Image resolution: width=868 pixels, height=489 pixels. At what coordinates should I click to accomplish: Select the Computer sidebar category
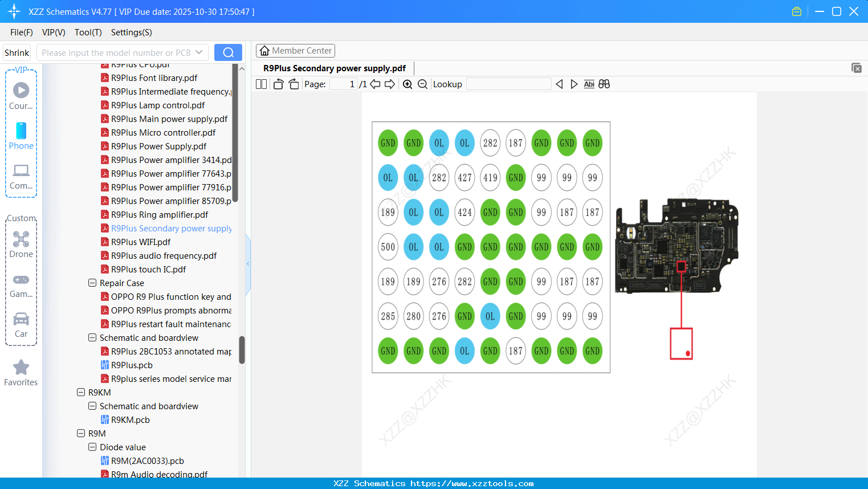pos(21,176)
